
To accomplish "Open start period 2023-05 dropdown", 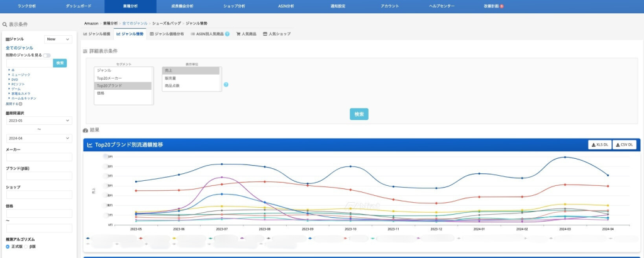I will tap(39, 121).
